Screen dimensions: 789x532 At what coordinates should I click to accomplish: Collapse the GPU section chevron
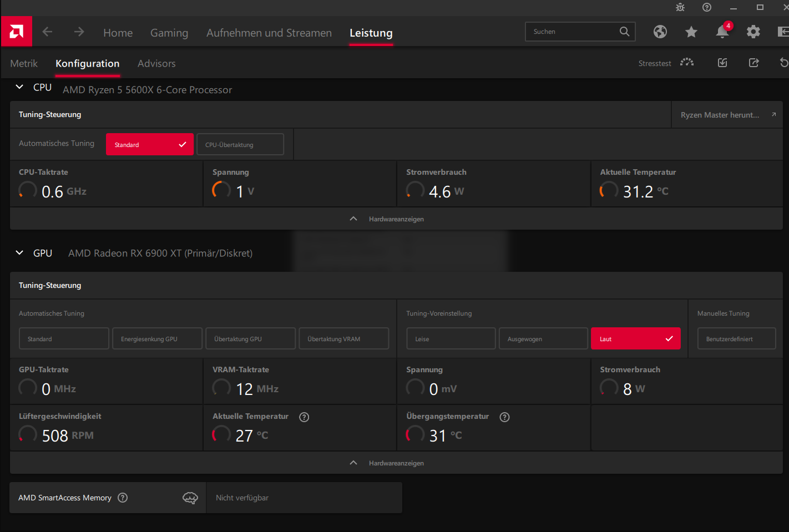click(x=19, y=253)
